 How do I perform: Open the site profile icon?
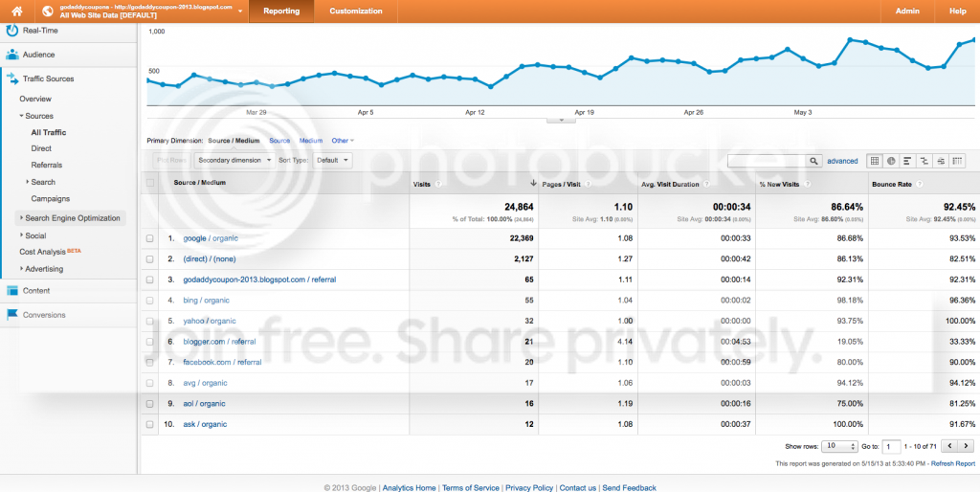(48, 11)
